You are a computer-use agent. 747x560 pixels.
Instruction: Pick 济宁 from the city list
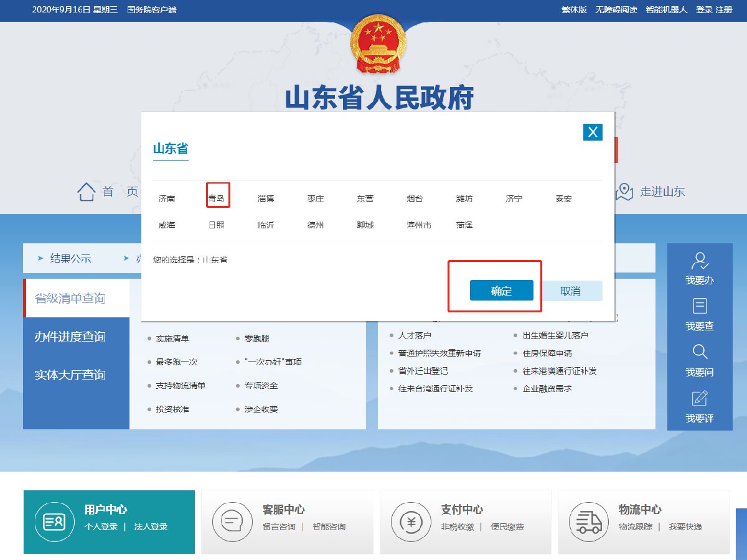(514, 198)
